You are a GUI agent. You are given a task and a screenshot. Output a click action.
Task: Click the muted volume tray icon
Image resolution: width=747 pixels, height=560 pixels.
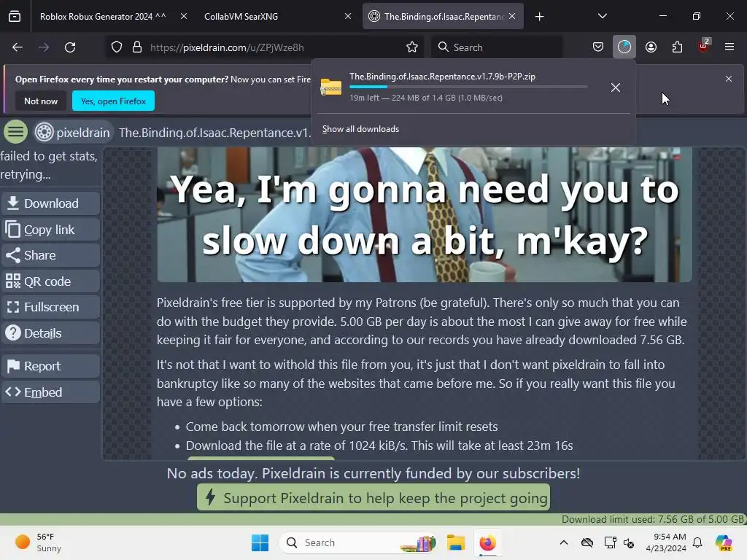628,542
